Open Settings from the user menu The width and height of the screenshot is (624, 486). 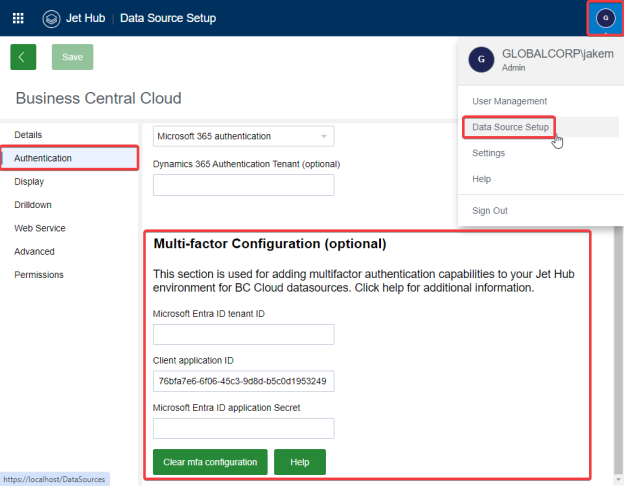click(488, 153)
